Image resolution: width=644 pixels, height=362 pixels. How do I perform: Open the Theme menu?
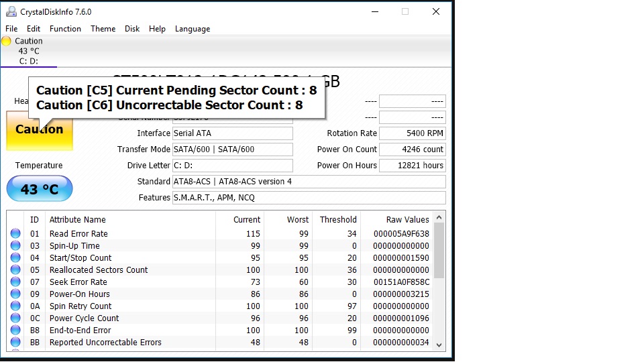[103, 29]
